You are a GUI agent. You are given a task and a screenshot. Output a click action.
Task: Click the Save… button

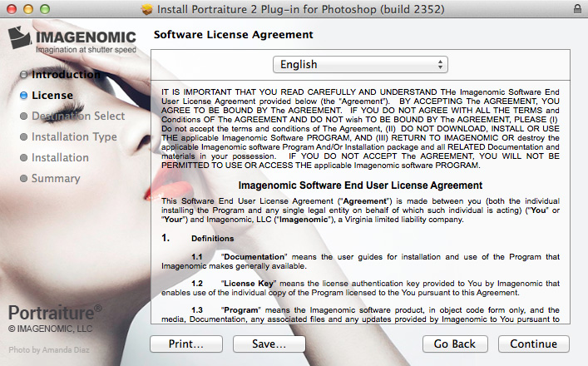coord(269,344)
